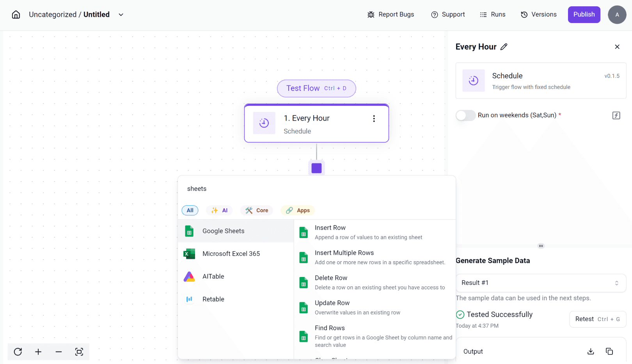
Task: Open dynamic value input for weekends setting
Action: pos(616,115)
